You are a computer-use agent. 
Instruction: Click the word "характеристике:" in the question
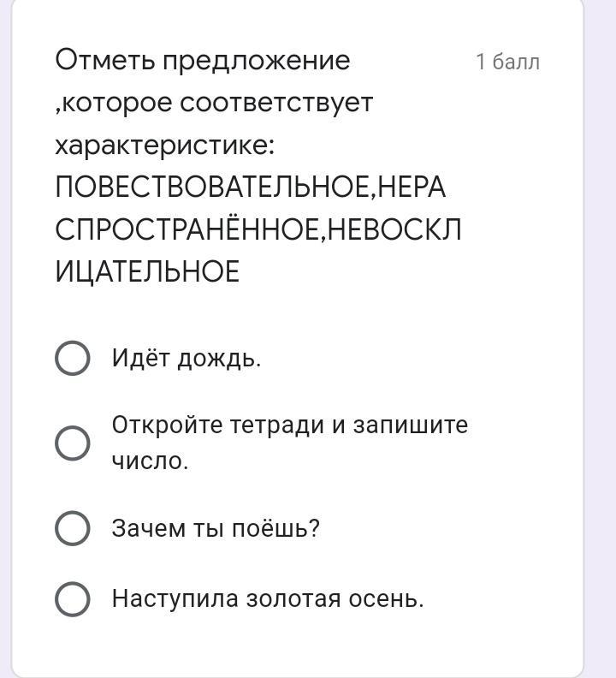165,146
